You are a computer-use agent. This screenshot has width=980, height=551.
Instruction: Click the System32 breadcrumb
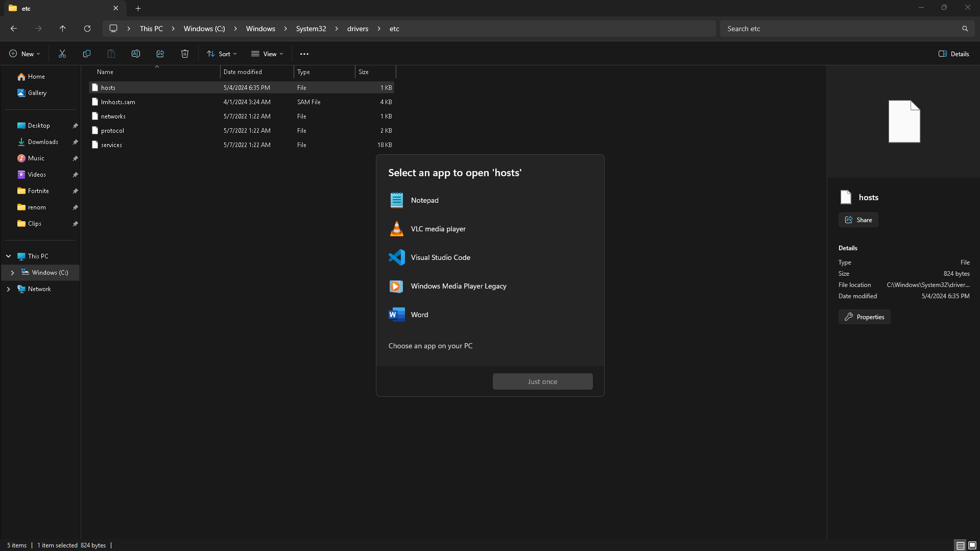[x=311, y=29]
